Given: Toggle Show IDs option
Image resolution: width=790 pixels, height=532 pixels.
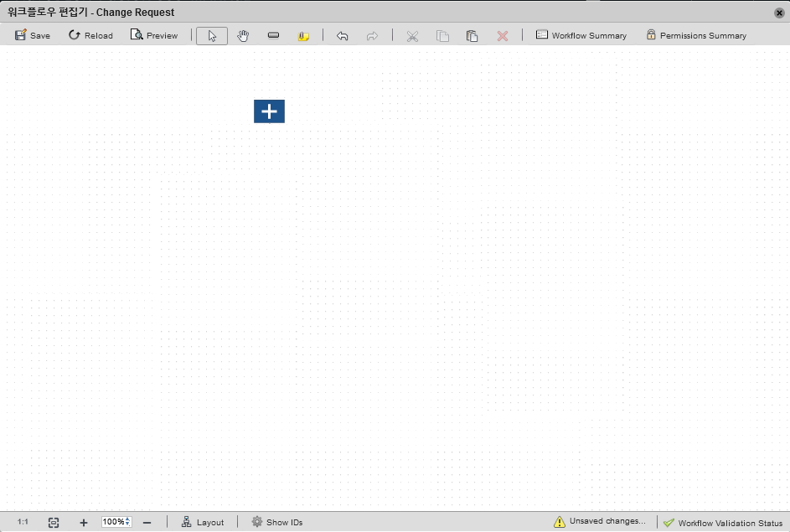Looking at the screenshot, I should tap(277, 522).
